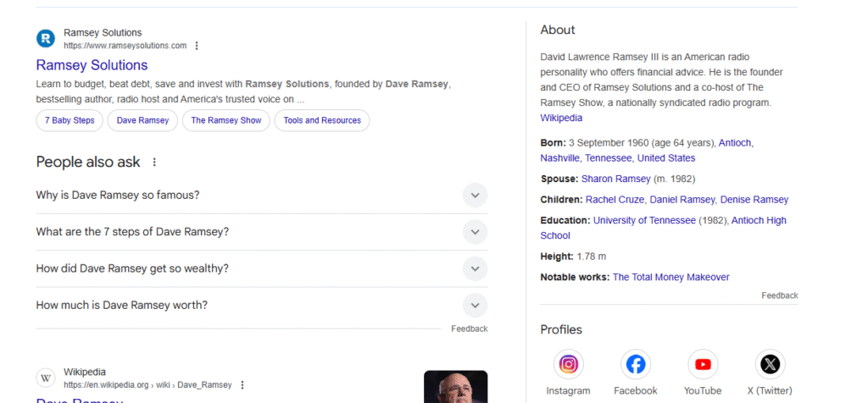
Task: Click 'The Ramsey Show' sitelink chip
Action: click(225, 120)
